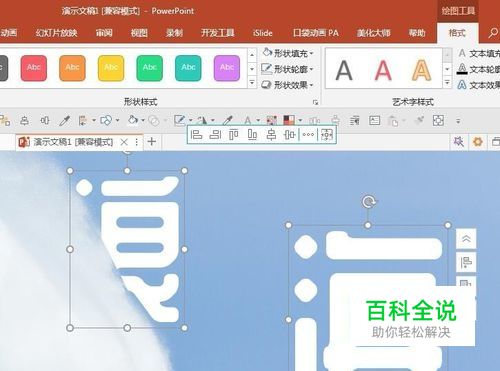Image resolution: width=500 pixels, height=371 pixels.
Task: Add a new document tab with plus button
Action: pos(152,141)
